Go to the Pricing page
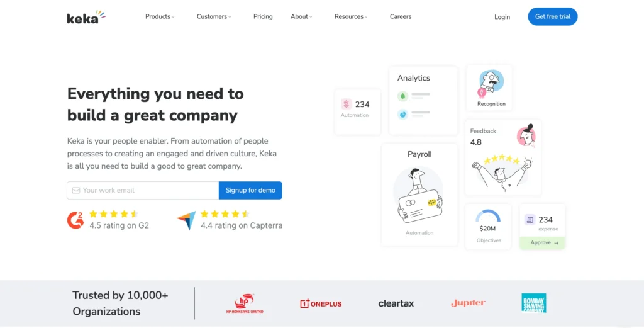Screen dimensions: 644x328 [x=263, y=16]
